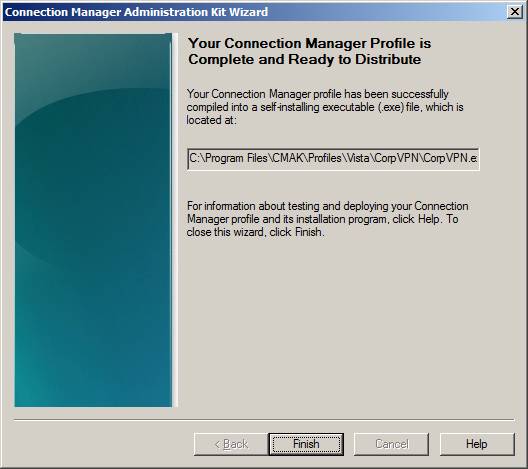
Task: Open Help for deploying the profile
Action: click(477, 444)
